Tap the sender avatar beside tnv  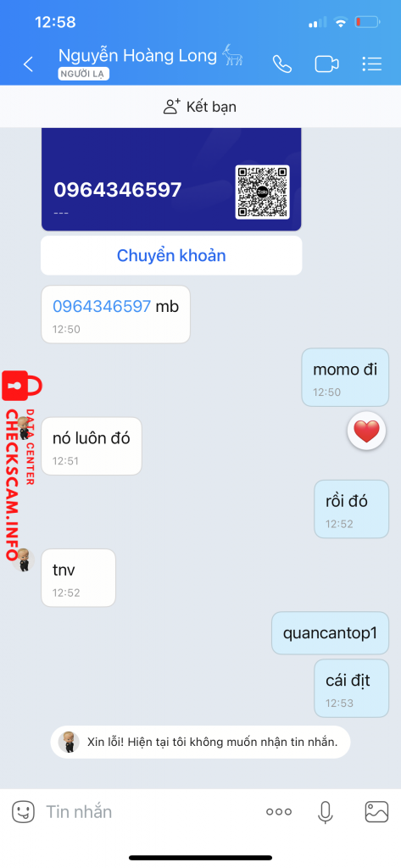(23, 560)
